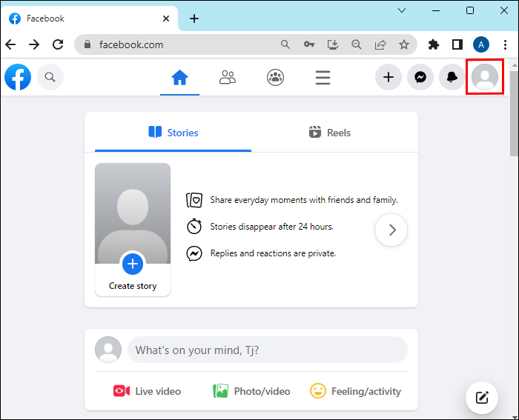Click the zoom out magnifier icon
This screenshot has width=519, height=420.
357,44
